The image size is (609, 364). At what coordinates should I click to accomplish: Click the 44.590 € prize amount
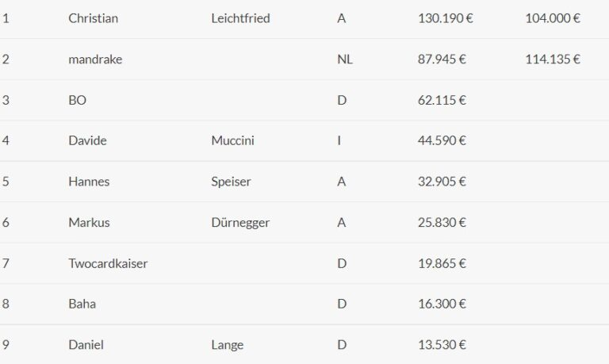click(x=442, y=140)
